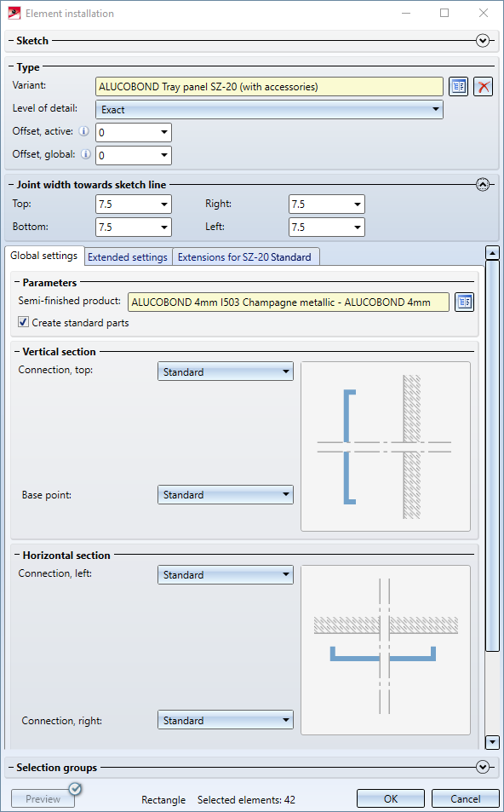Switch to the Extended settings tab
The width and height of the screenshot is (504, 812).
point(128,256)
